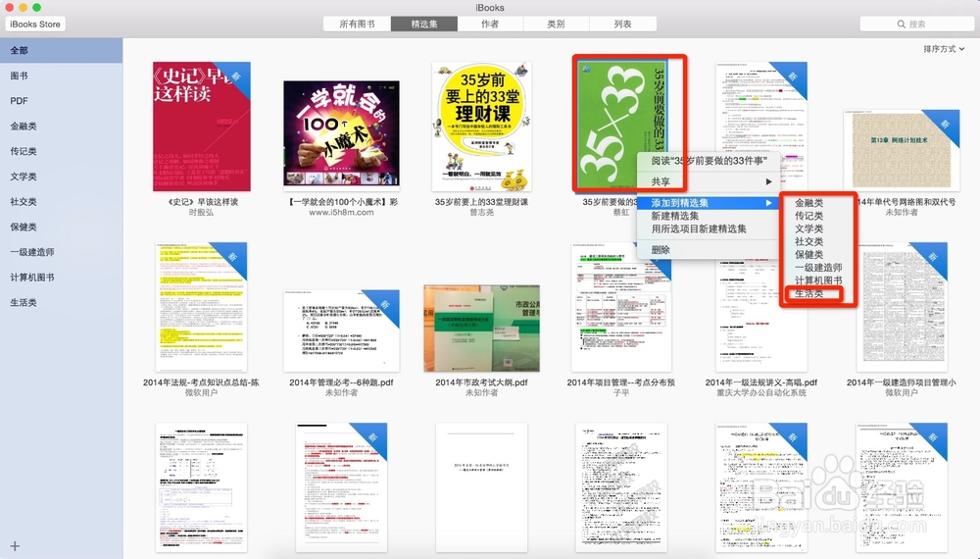Select 保健类 collection in sidebar
The height and width of the screenshot is (559, 980).
tap(61, 227)
